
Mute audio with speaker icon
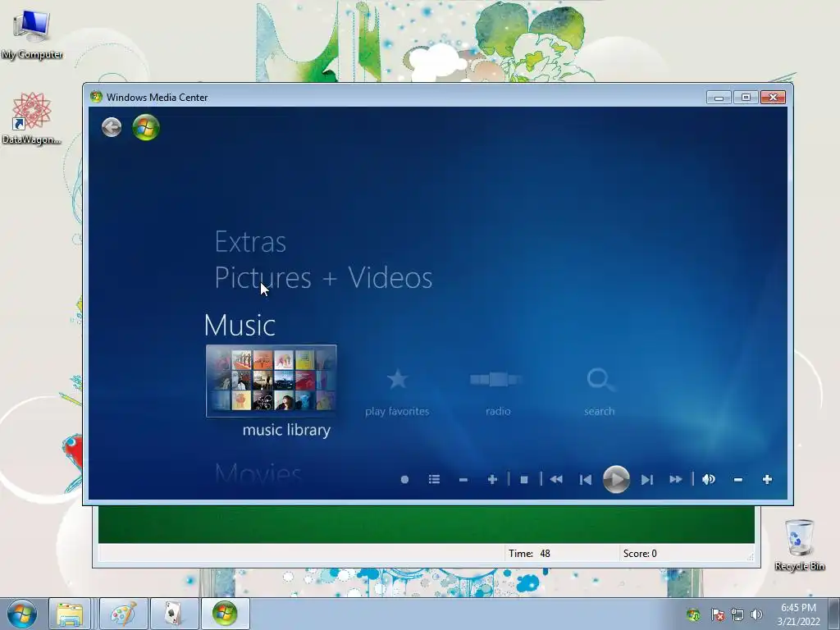(x=708, y=479)
